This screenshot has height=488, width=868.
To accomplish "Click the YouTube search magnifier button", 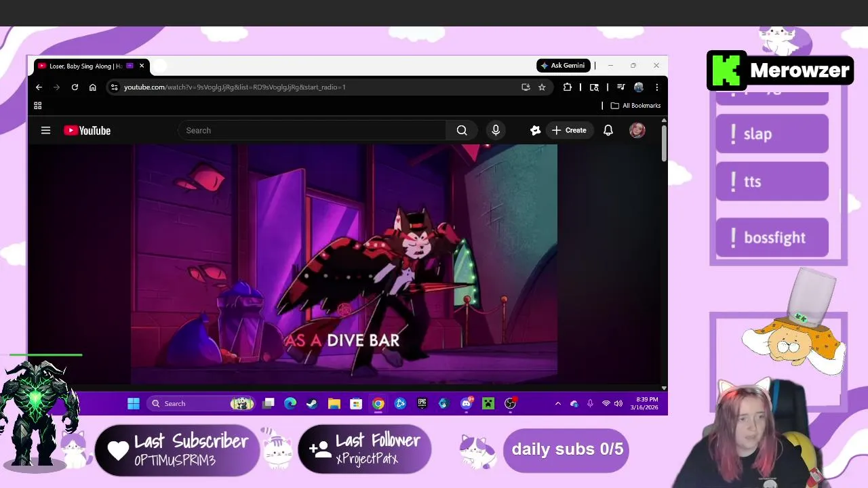I will tap(462, 130).
